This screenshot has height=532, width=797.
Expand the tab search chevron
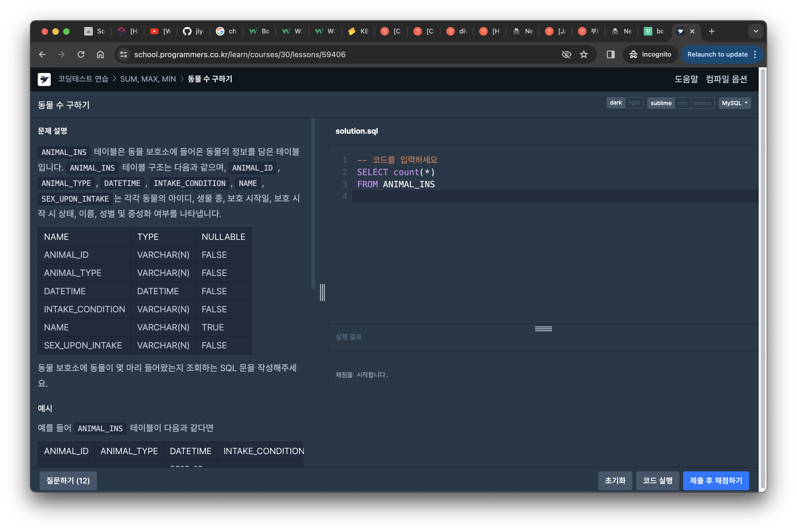pyautogui.click(x=755, y=31)
